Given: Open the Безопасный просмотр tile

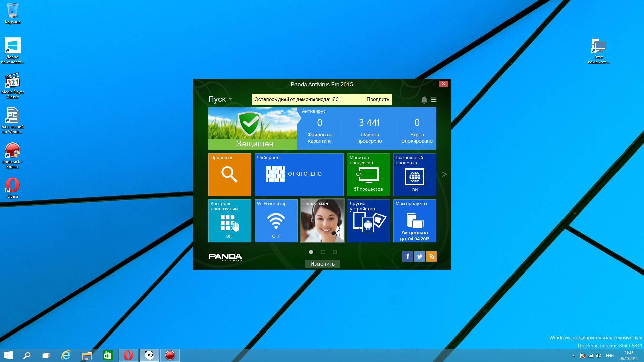Looking at the screenshot, I should pos(415,175).
